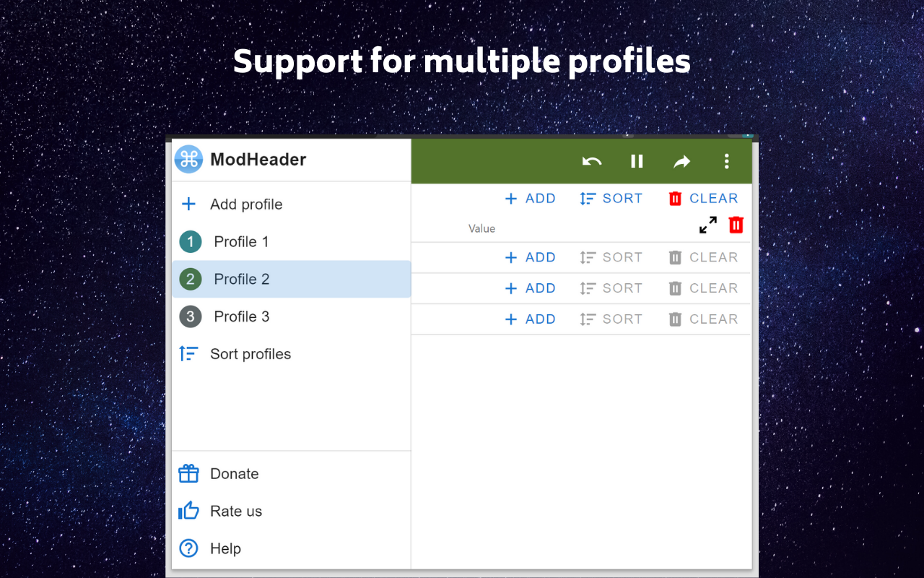Viewport: 924px width, 578px height.
Task: Click the Donate gift box icon
Action: [x=188, y=473]
